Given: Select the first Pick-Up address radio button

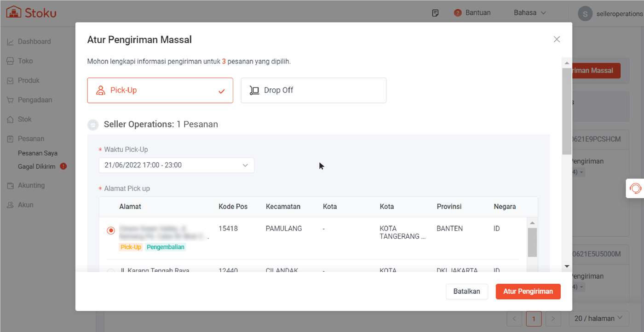Looking at the screenshot, I should tap(110, 230).
